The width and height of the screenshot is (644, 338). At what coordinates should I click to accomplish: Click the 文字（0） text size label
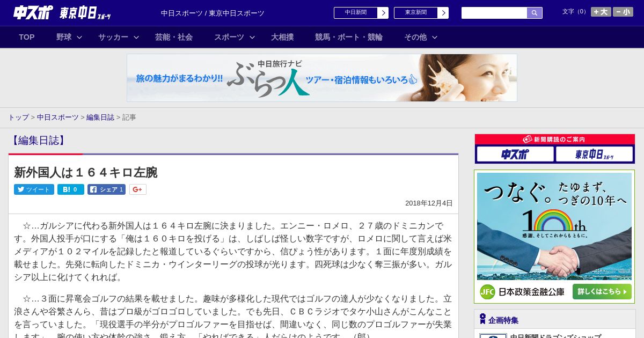575,12
